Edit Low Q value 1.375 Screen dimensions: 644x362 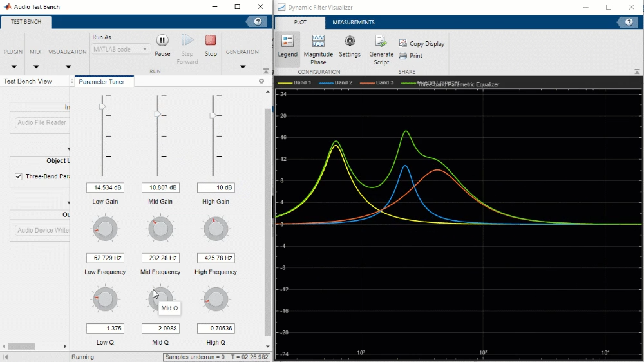click(105, 329)
